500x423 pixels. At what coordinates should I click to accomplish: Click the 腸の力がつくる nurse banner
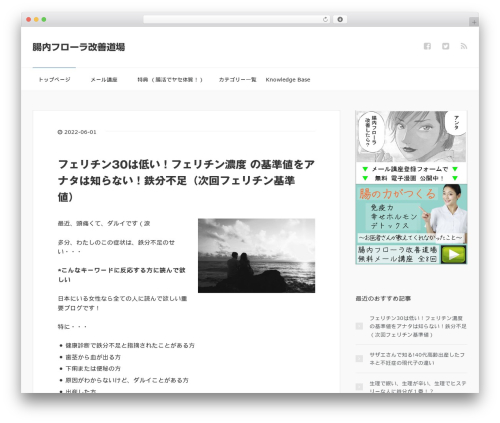[411, 224]
